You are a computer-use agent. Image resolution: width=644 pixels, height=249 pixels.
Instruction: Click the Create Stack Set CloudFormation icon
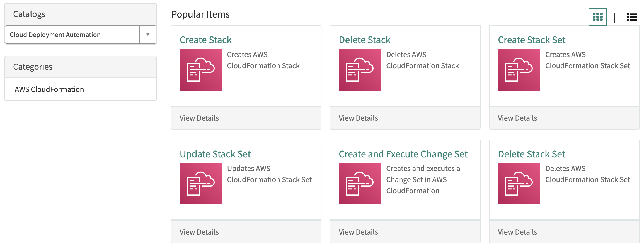click(519, 70)
